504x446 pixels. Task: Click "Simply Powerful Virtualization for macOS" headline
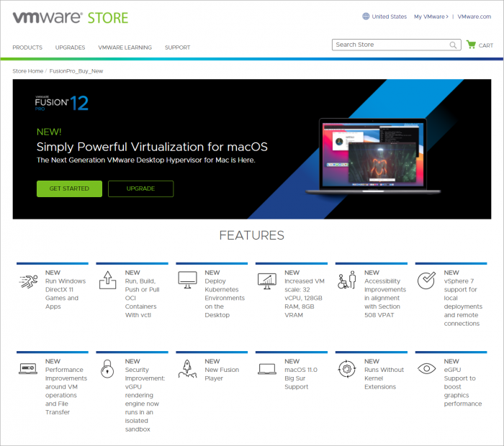tap(152, 147)
